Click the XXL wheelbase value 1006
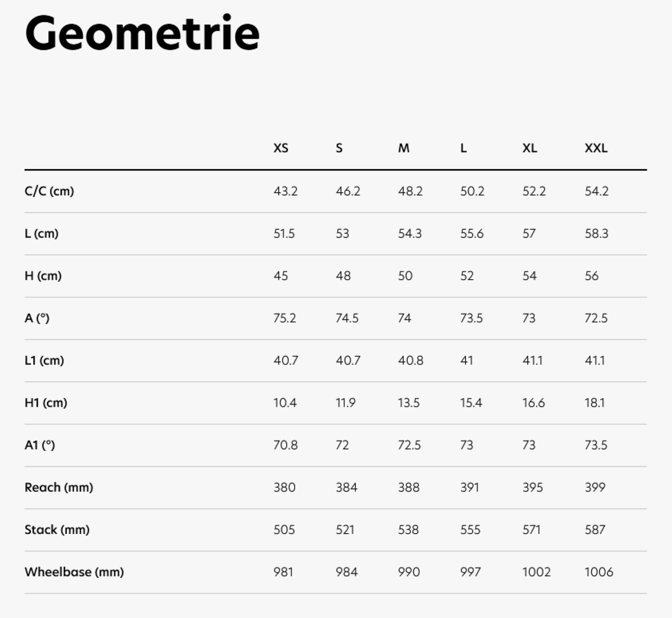Viewport: 672px width, 618px height. pos(599,572)
